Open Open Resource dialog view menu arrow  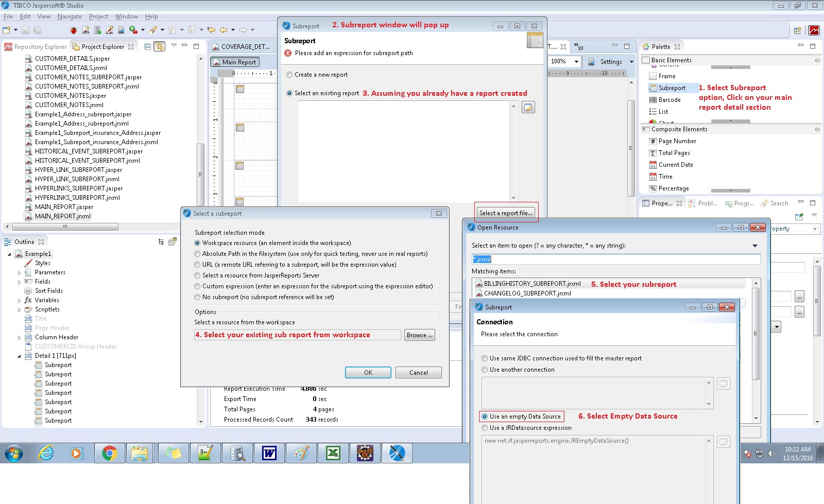(x=755, y=246)
